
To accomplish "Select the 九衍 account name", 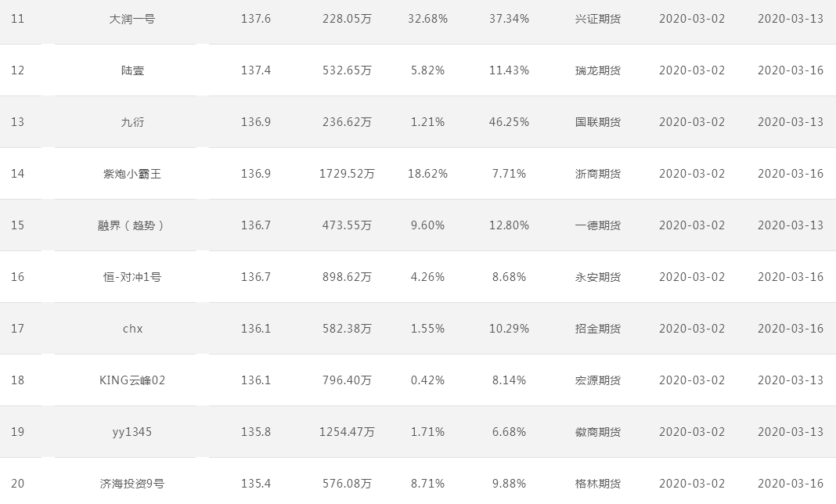I will [x=132, y=122].
